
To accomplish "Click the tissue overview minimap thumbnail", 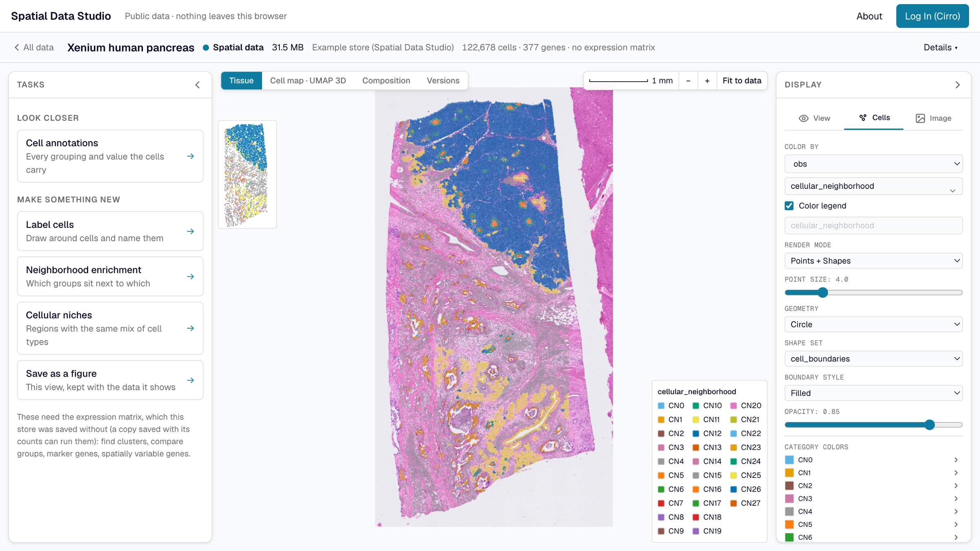I will (247, 175).
